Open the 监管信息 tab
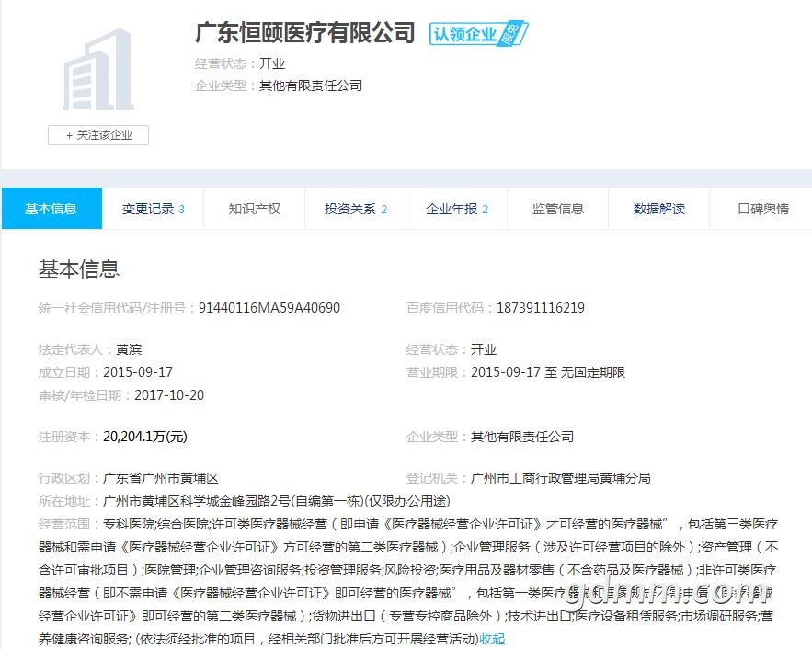 coord(557,209)
